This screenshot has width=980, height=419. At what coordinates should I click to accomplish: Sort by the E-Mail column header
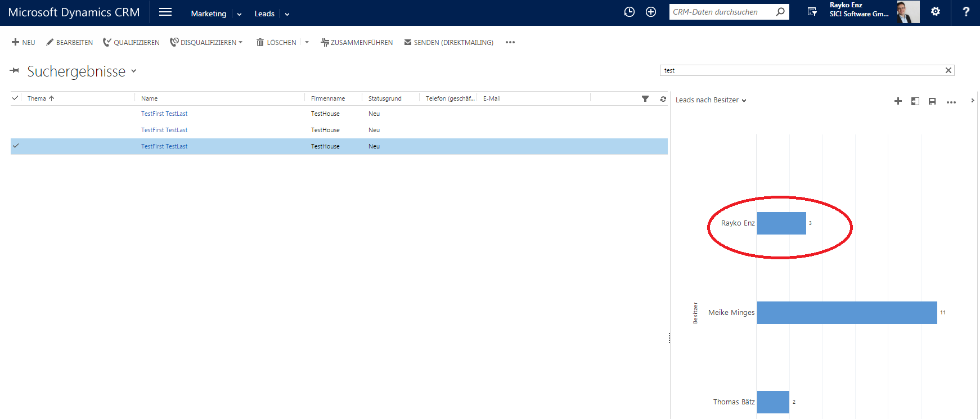[x=492, y=98]
